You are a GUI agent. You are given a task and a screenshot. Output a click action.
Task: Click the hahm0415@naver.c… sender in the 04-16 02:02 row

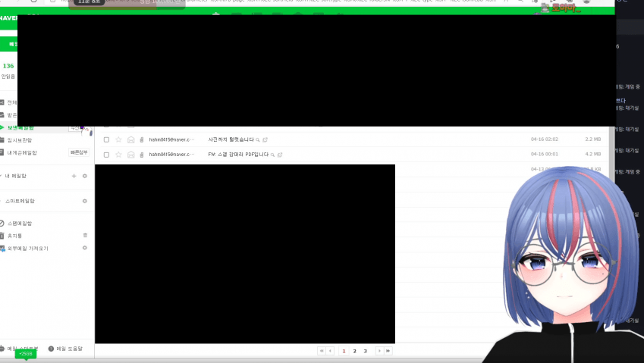[x=171, y=140]
